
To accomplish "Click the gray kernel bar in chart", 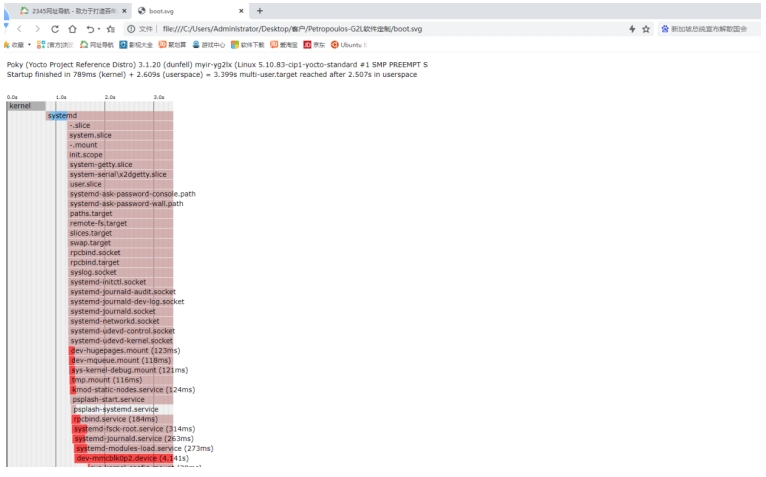I will click(x=25, y=105).
